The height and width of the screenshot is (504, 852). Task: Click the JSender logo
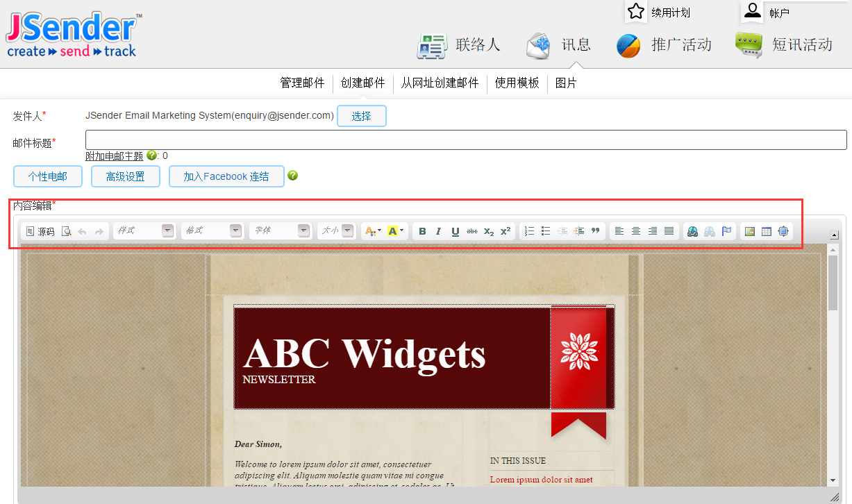tap(74, 35)
